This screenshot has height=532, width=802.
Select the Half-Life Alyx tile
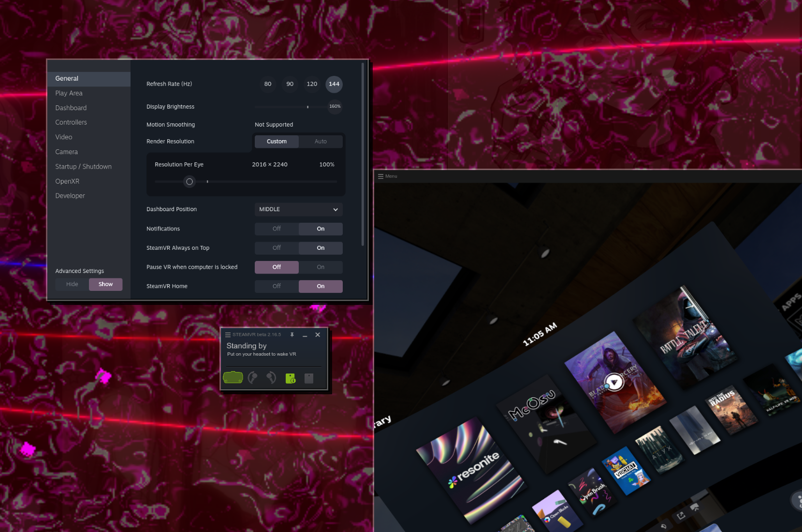tap(659, 450)
